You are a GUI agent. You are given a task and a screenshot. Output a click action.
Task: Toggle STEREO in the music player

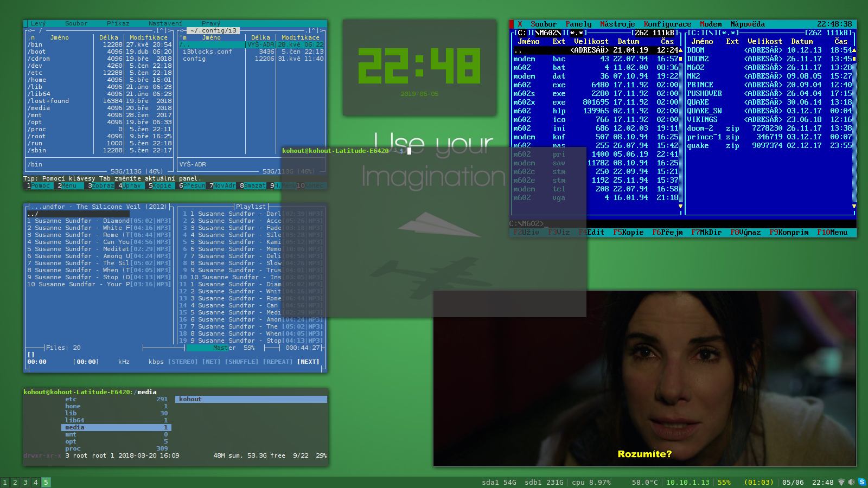pyautogui.click(x=183, y=362)
